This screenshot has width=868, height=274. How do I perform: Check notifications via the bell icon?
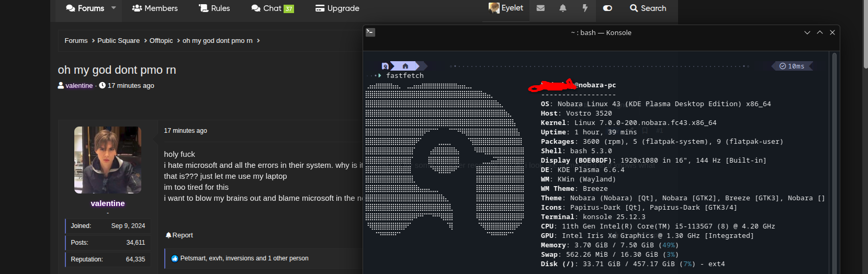point(563,8)
